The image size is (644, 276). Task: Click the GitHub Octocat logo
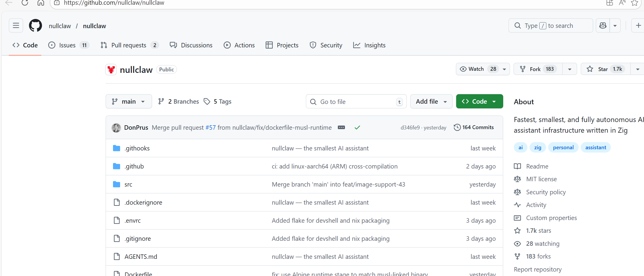35,26
